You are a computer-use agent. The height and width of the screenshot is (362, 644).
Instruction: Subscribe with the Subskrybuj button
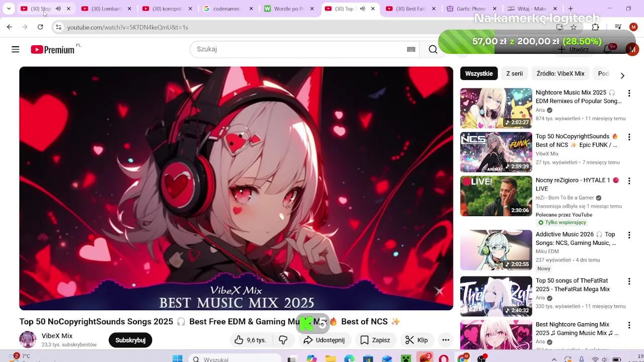[130, 340]
